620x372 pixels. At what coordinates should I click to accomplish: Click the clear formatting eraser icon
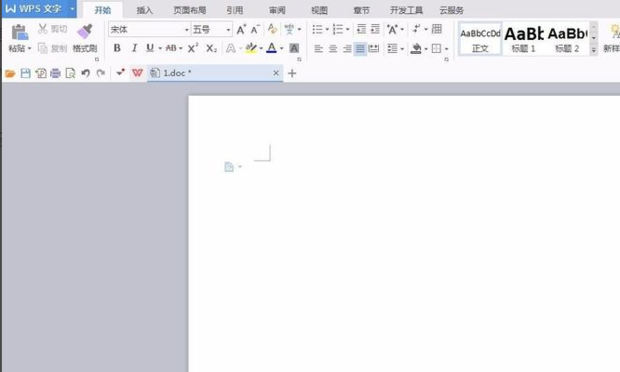point(272,29)
